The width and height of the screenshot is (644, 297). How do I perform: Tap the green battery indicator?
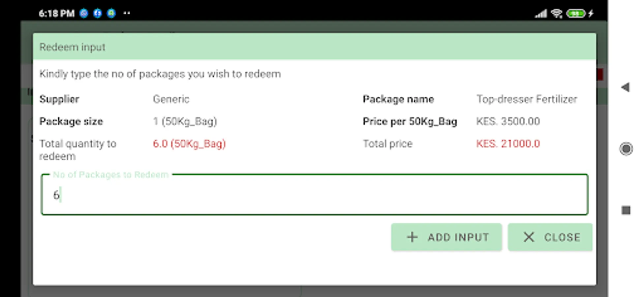[x=576, y=14]
